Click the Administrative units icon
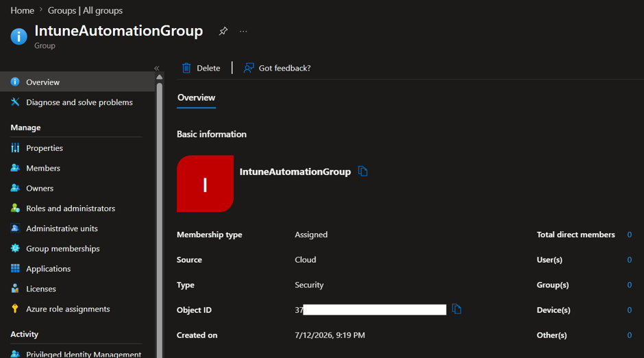The width and height of the screenshot is (644, 358). point(15,228)
